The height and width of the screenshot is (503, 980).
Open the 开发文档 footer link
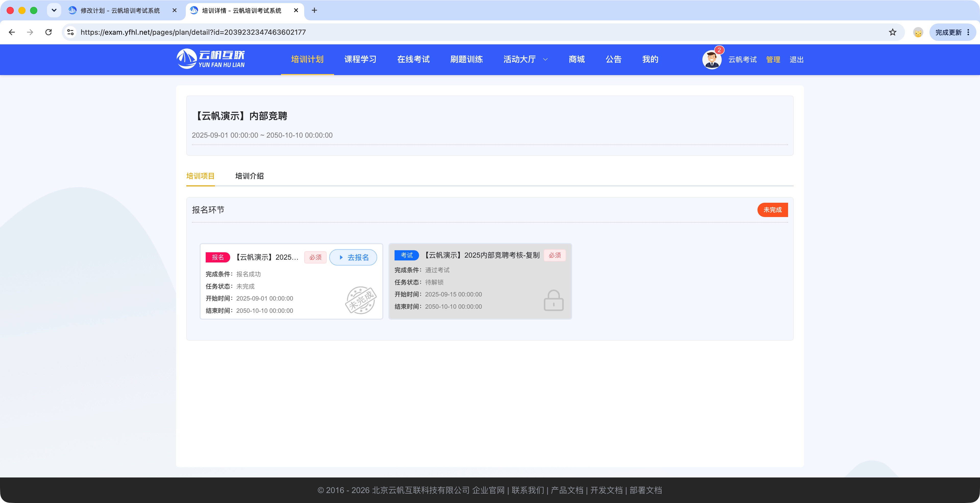click(x=606, y=490)
